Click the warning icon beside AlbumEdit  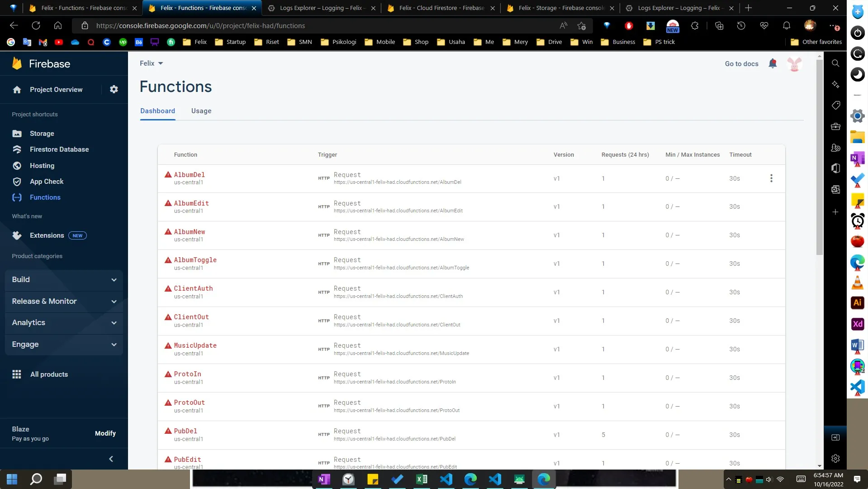pos(168,203)
